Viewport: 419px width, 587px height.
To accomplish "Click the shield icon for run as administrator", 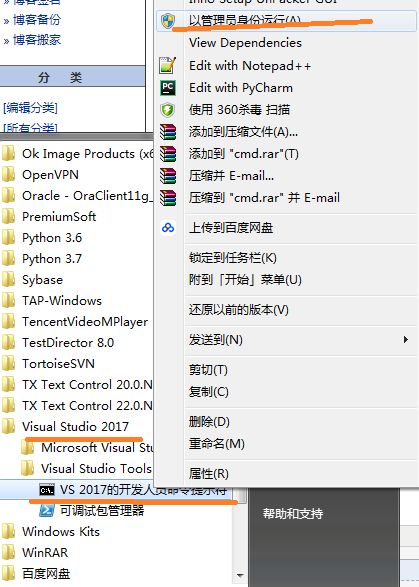I will [x=168, y=21].
